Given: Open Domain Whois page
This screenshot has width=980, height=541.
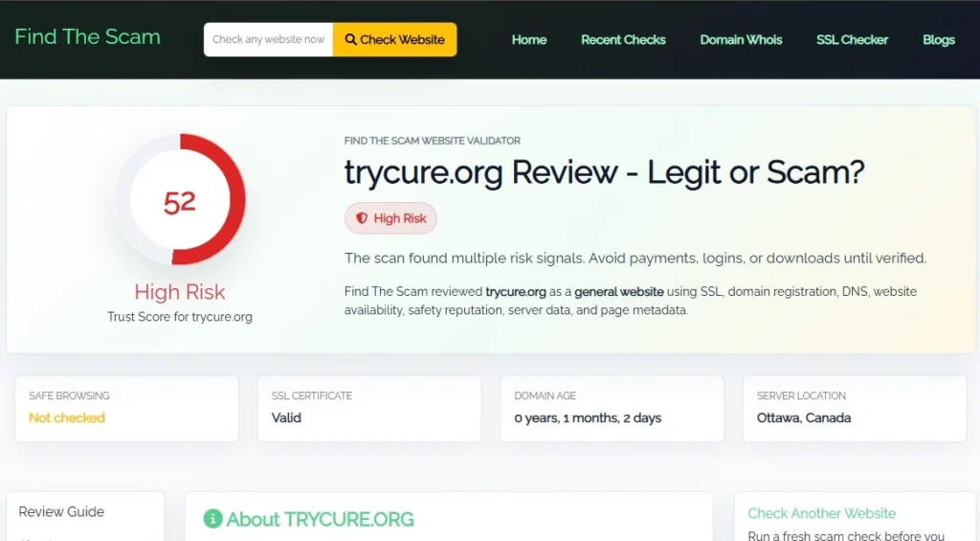Looking at the screenshot, I should pyautogui.click(x=741, y=39).
